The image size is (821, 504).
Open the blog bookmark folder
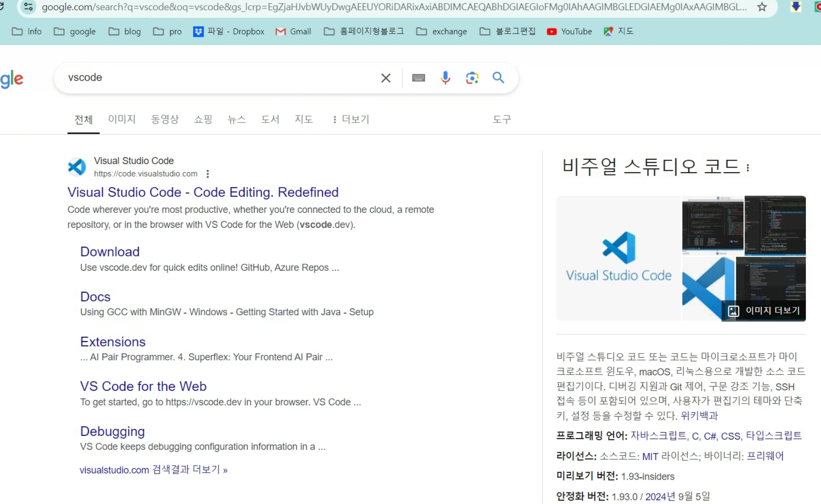124,31
